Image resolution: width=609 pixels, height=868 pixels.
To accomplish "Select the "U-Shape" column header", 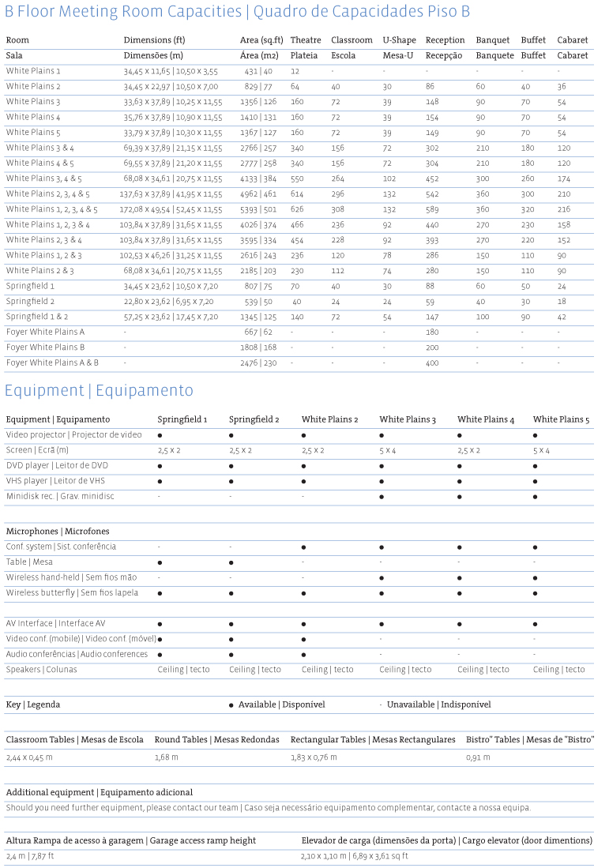I will (x=399, y=39).
